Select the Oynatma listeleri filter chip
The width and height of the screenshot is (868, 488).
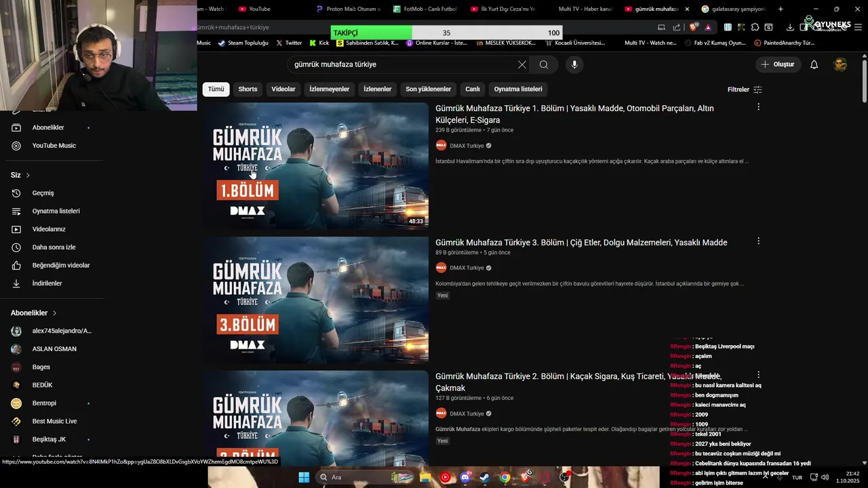click(518, 89)
